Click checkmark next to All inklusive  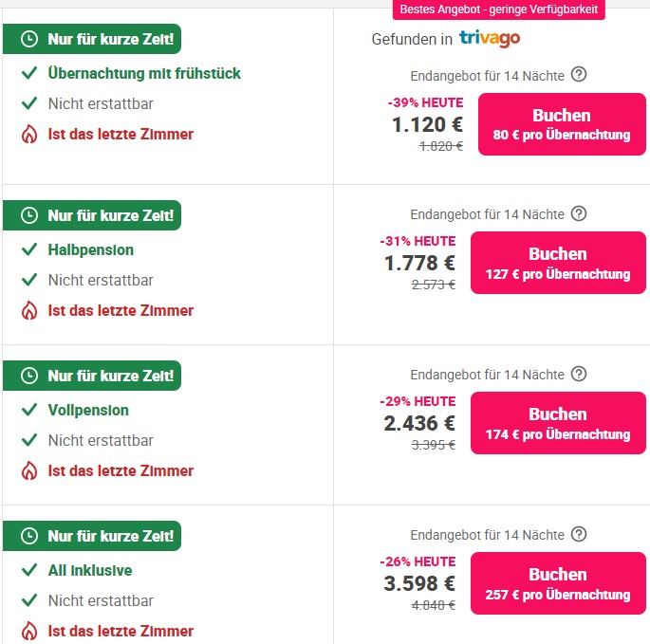coord(29,570)
